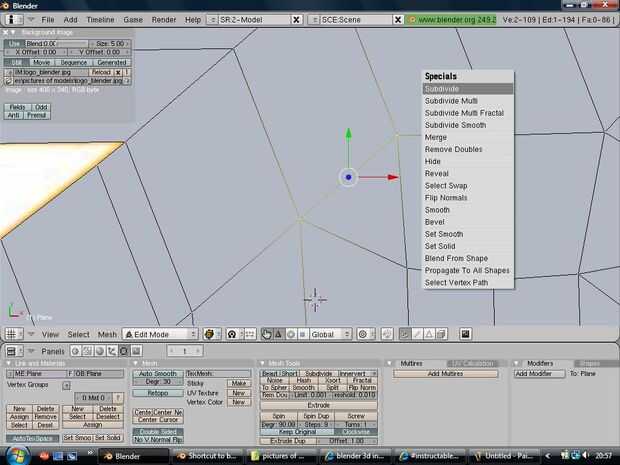Image resolution: width=620 pixels, height=465 pixels.
Task: Select the Shading context sphere icon
Action: point(100,351)
